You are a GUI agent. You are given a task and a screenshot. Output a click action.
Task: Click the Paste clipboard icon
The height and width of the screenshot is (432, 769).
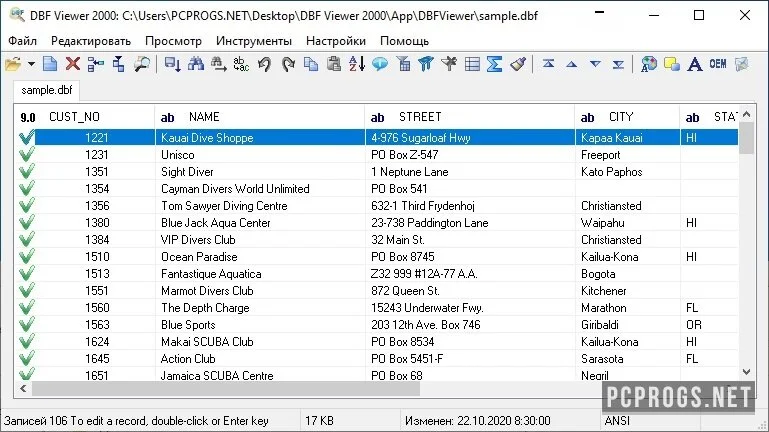click(333, 64)
